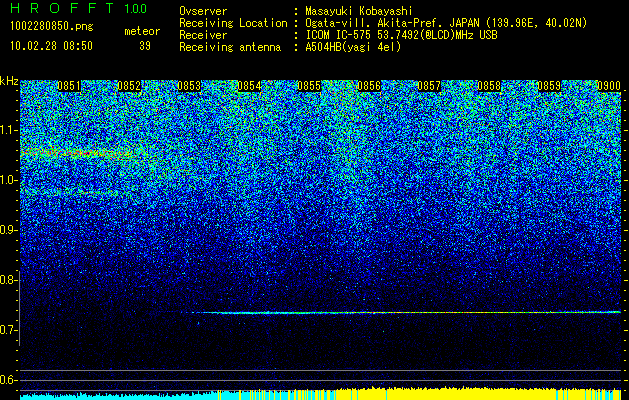
Task: Click the Receiving antenna label
Action: point(230,47)
